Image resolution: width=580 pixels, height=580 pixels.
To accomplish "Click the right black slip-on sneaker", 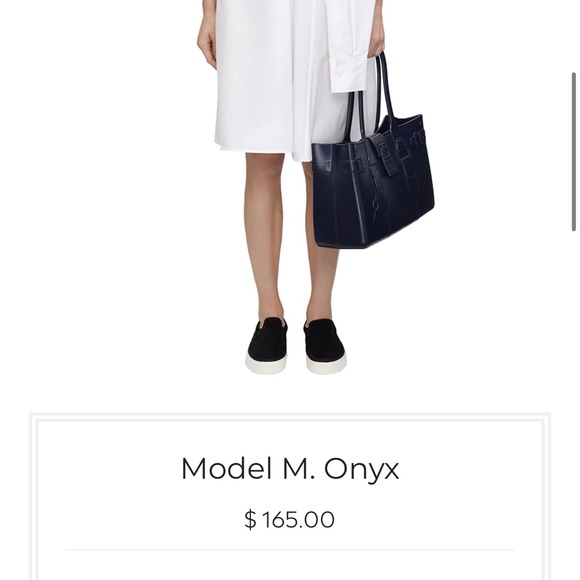I will click(x=325, y=347).
